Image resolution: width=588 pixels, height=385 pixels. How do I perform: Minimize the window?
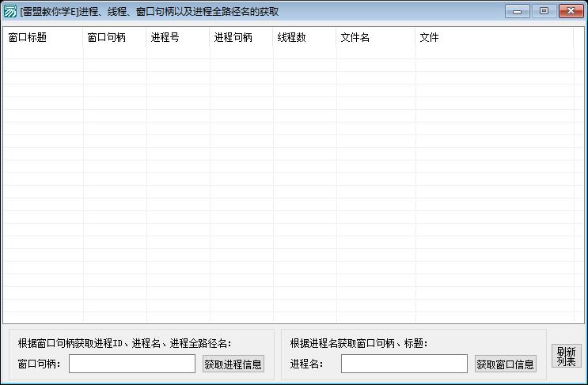pos(517,11)
